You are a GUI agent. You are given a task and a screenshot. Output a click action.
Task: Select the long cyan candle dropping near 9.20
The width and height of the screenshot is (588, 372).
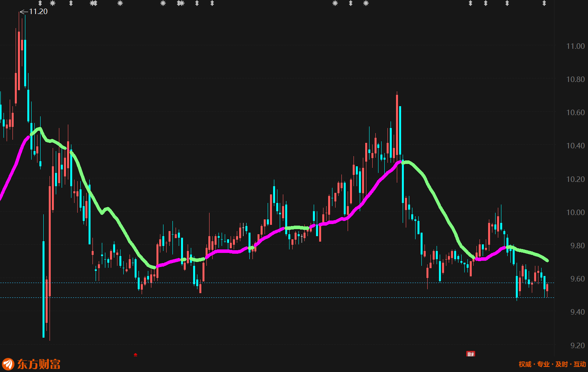click(43, 289)
